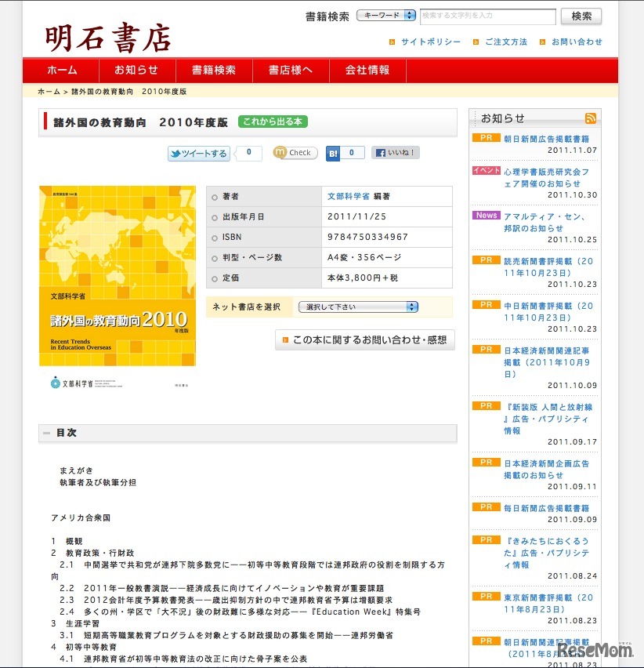644x668 pixels.
Task: Select the お知らせ navigation tab
Action: 137,70
